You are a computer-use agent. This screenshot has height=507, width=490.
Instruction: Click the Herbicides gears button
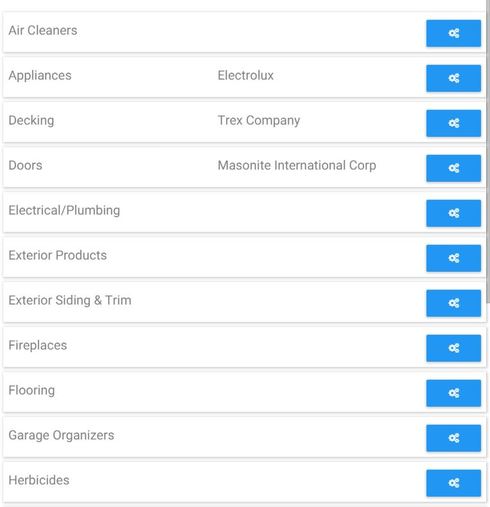[453, 483]
